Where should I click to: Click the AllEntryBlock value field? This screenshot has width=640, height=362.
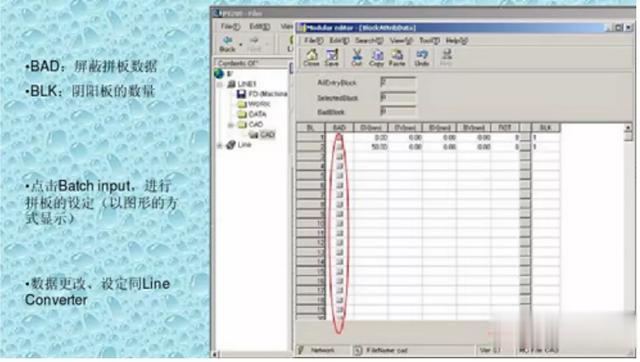pos(398,83)
